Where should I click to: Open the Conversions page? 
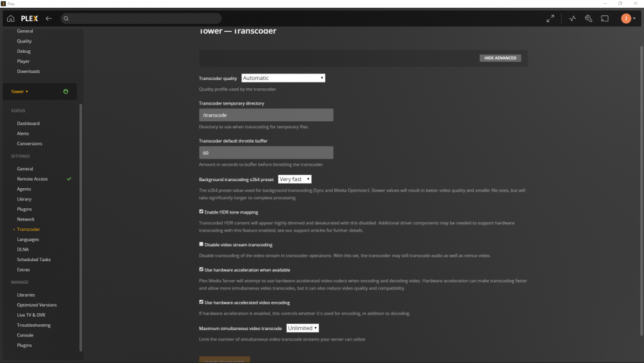(30, 144)
